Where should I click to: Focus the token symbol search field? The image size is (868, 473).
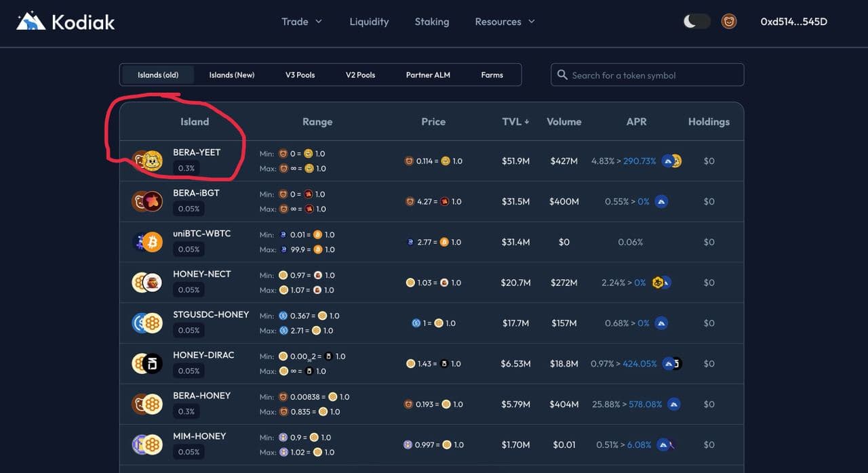pos(647,75)
